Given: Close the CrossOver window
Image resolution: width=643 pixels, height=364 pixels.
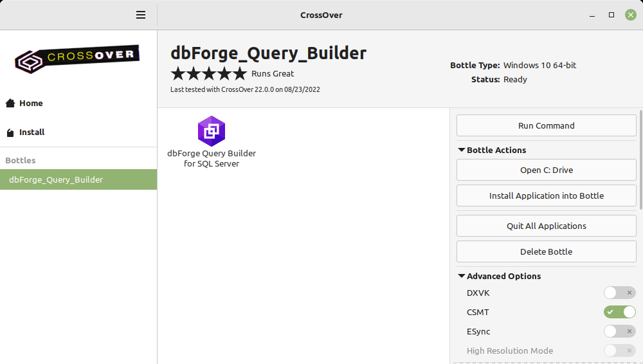Looking at the screenshot, I should tap(631, 15).
